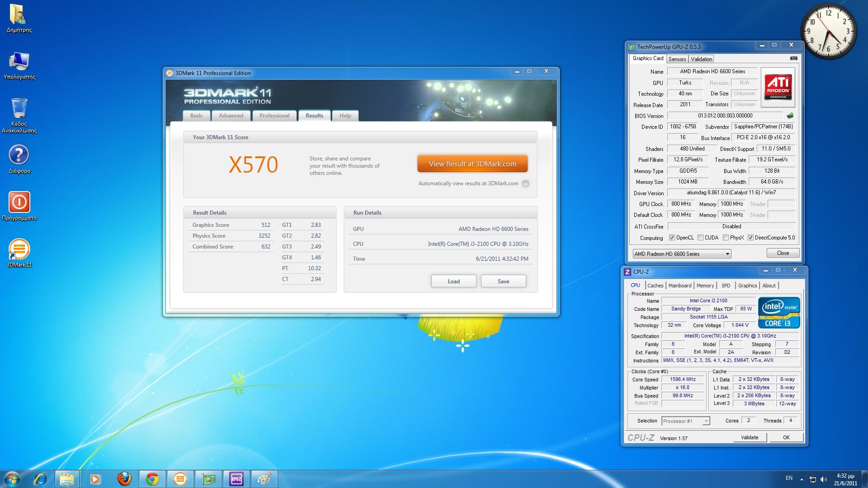The height and width of the screenshot is (488, 868).
Task: Select the Results tab in 3DMark
Action: [x=315, y=116]
